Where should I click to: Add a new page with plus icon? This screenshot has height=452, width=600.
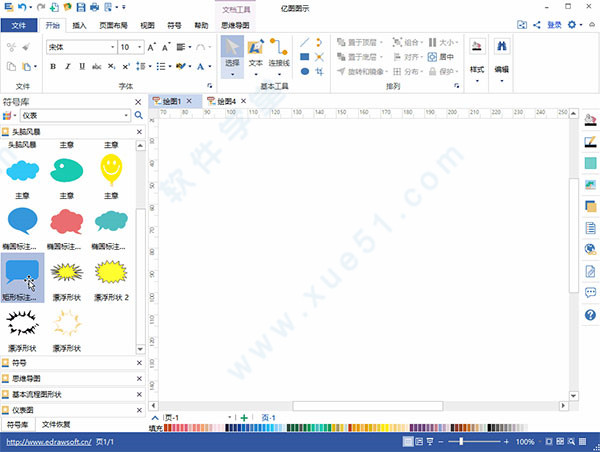click(244, 417)
